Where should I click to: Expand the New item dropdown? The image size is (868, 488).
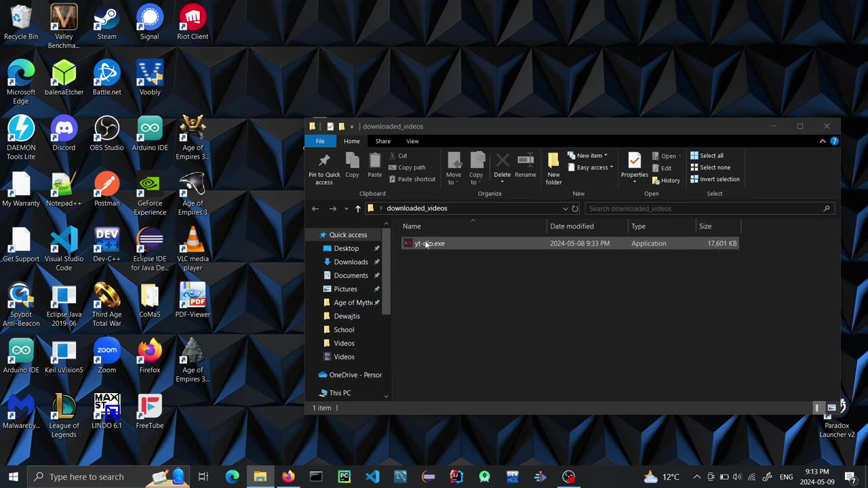pos(587,155)
